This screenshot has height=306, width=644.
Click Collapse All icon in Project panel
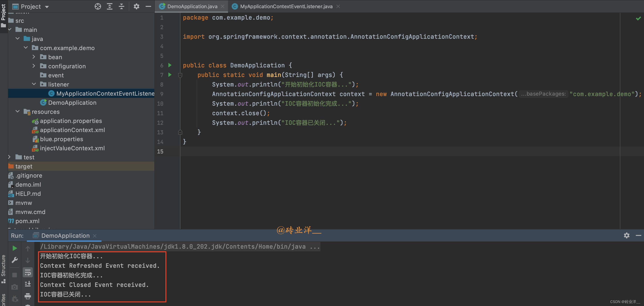(x=122, y=6)
